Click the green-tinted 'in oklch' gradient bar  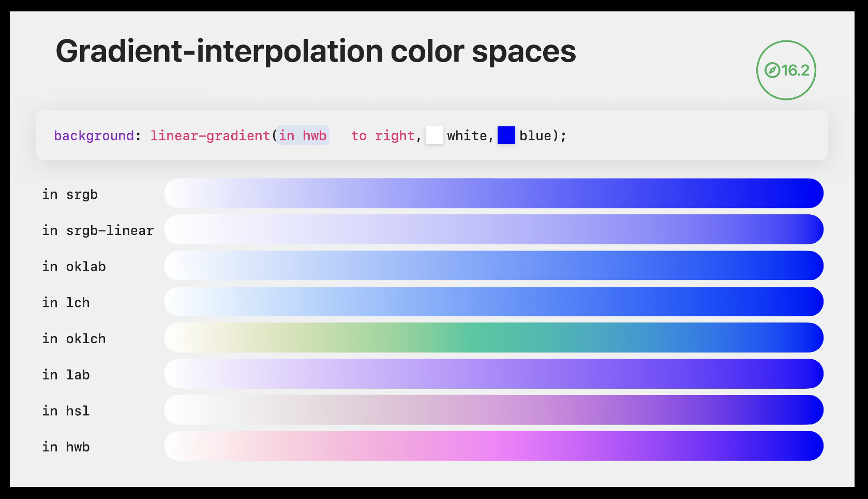494,337
